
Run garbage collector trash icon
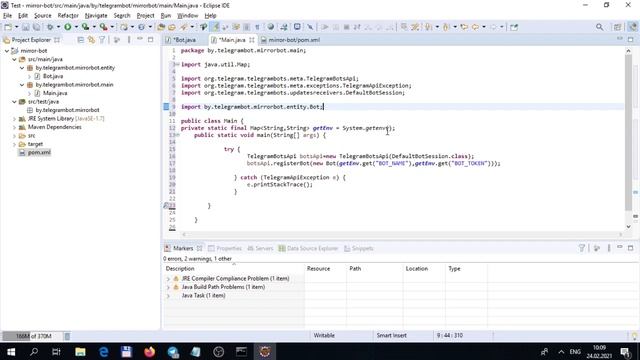click(x=67, y=336)
